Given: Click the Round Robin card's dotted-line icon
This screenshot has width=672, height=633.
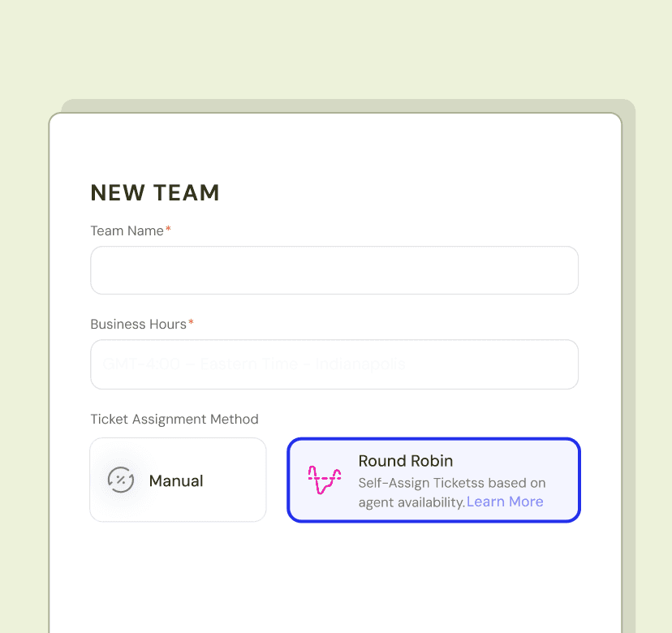Looking at the screenshot, I should pyautogui.click(x=323, y=480).
